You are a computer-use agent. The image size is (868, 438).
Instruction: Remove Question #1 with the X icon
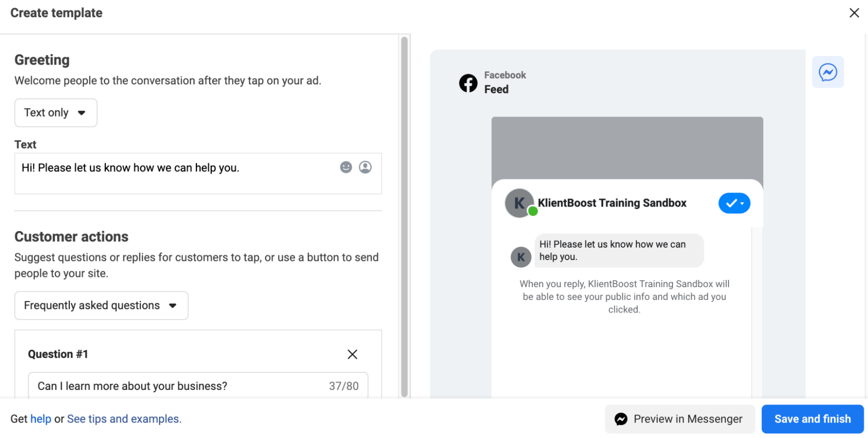[352, 354]
